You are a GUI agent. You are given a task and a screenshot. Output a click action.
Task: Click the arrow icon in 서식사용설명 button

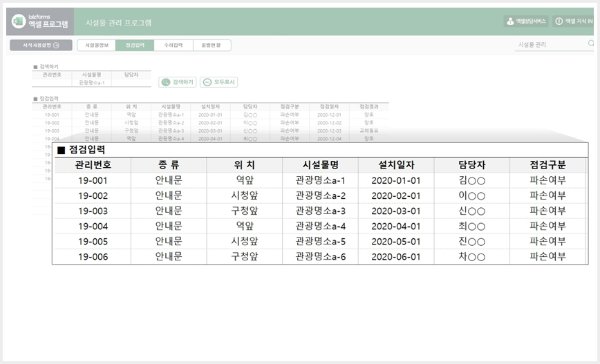click(56, 45)
